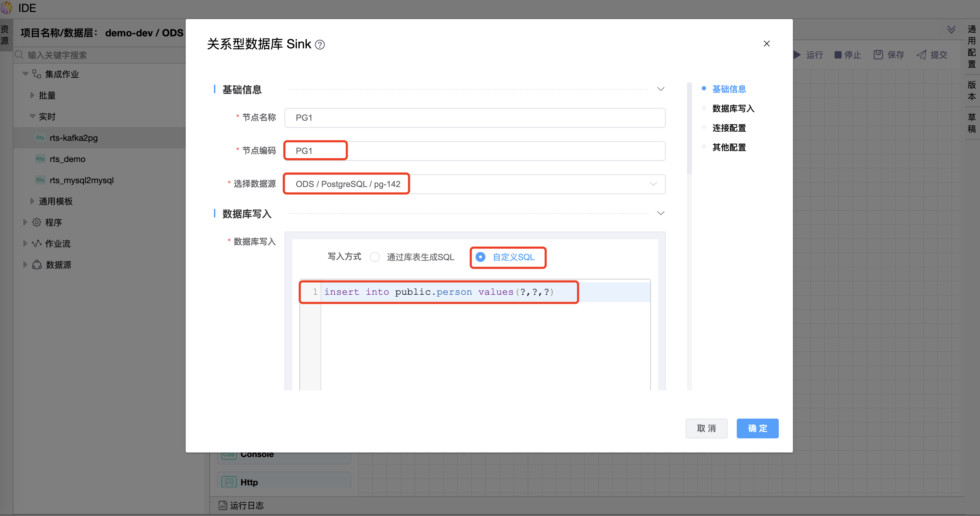
Task: Open the 选择数据源 dropdown
Action: click(x=474, y=184)
